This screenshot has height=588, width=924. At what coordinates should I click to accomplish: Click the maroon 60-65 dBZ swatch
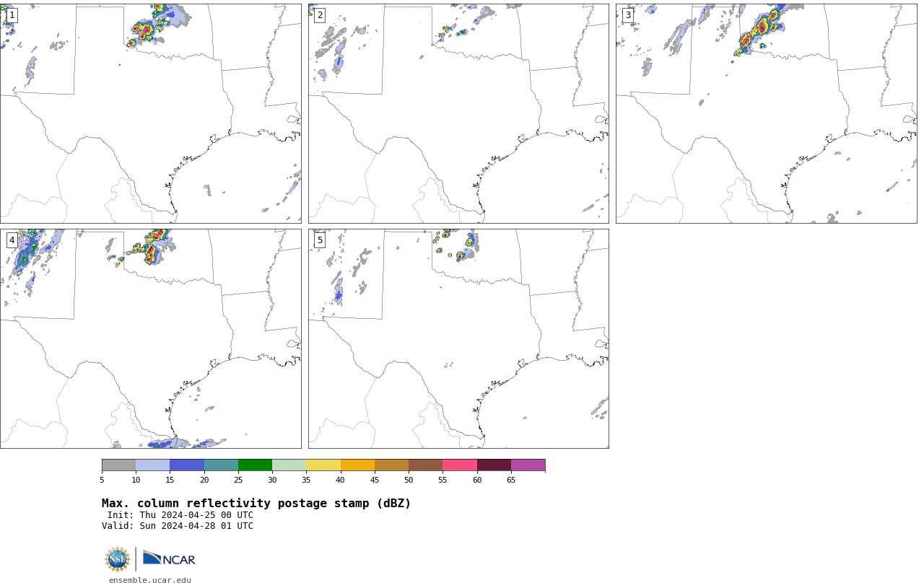pyautogui.click(x=494, y=465)
